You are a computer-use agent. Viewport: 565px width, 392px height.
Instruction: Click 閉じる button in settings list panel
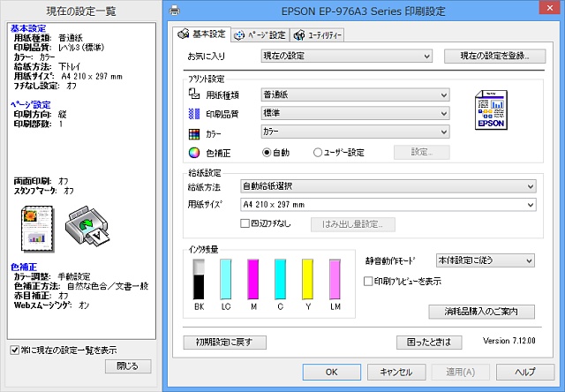(128, 366)
